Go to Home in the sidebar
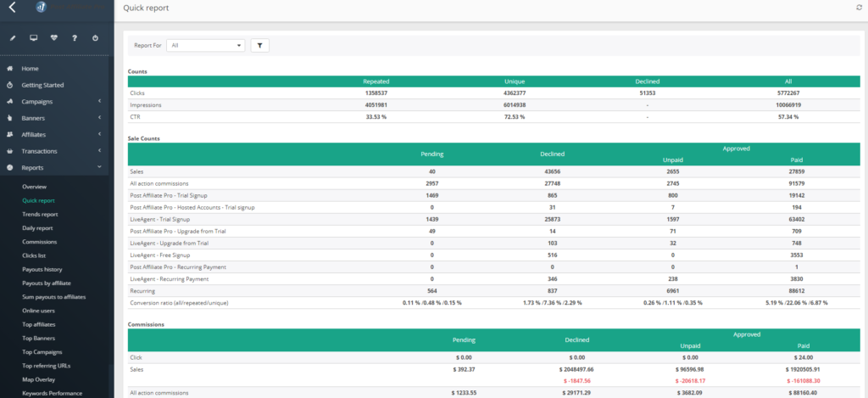 pos(30,69)
